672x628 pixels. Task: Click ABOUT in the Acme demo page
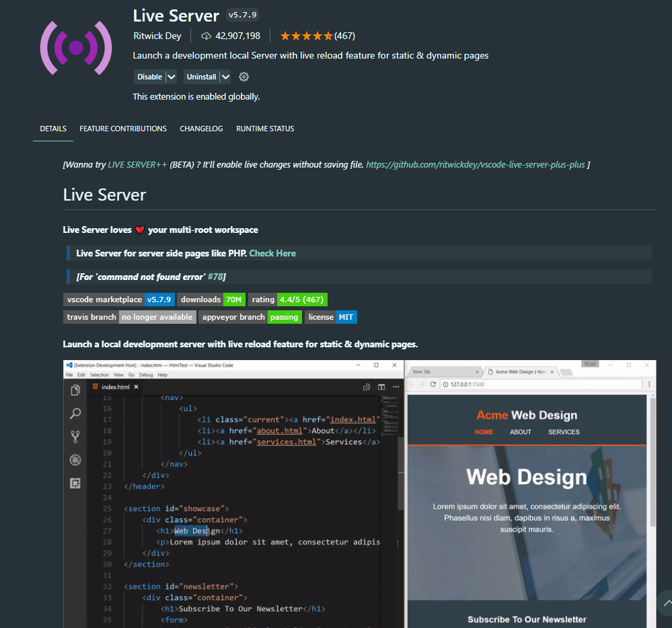tap(520, 432)
